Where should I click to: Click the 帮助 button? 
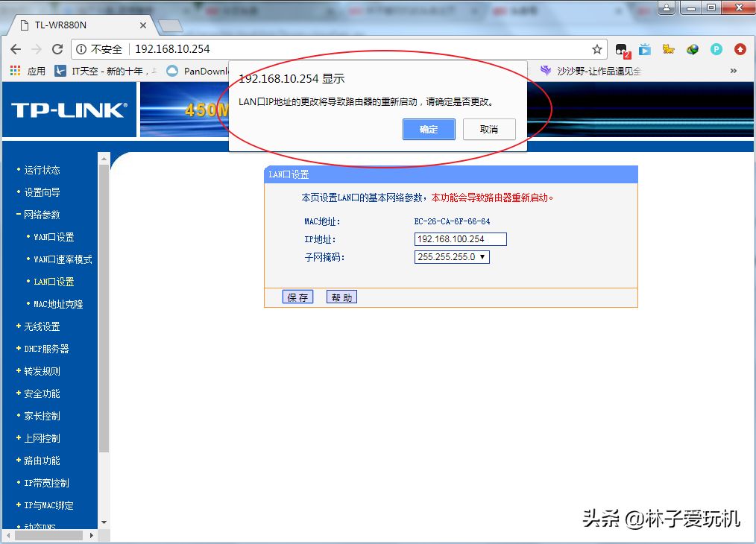pyautogui.click(x=341, y=297)
